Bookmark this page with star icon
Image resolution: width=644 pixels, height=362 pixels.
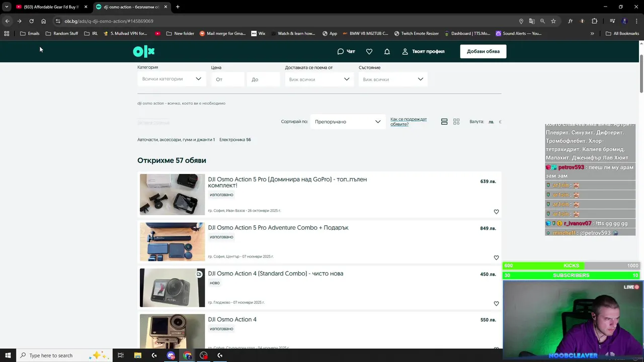[x=553, y=21]
